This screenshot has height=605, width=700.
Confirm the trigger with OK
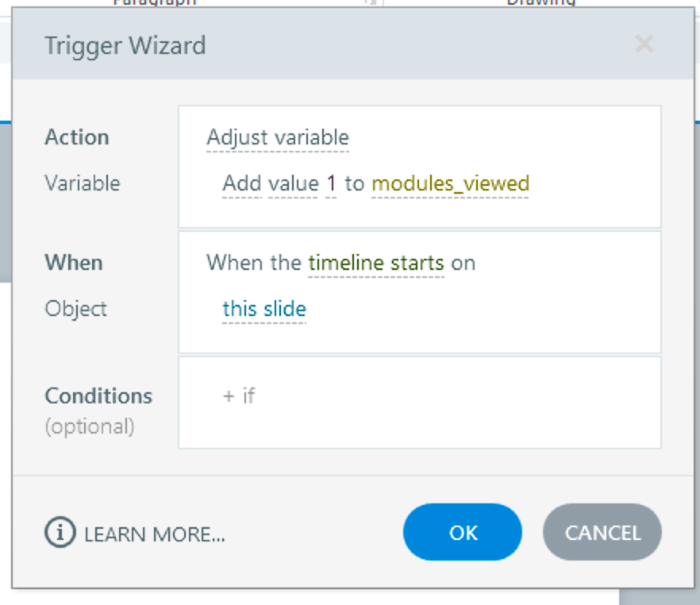point(463,532)
